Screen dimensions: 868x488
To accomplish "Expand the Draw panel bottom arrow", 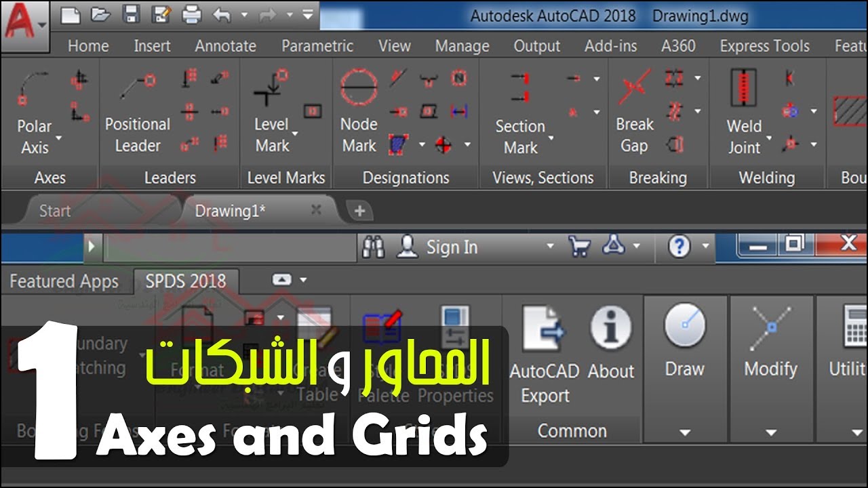I will point(684,432).
